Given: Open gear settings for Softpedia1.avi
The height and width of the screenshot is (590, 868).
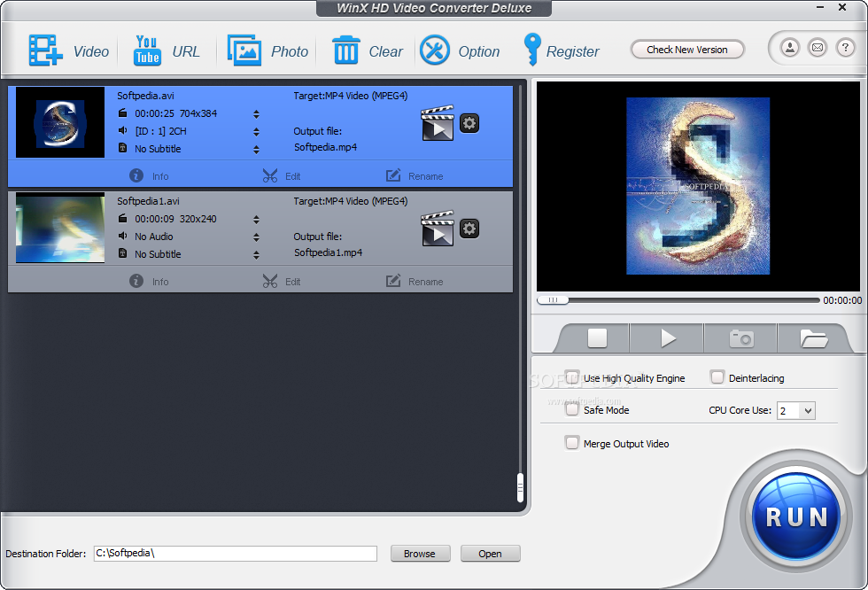Looking at the screenshot, I should 469,228.
